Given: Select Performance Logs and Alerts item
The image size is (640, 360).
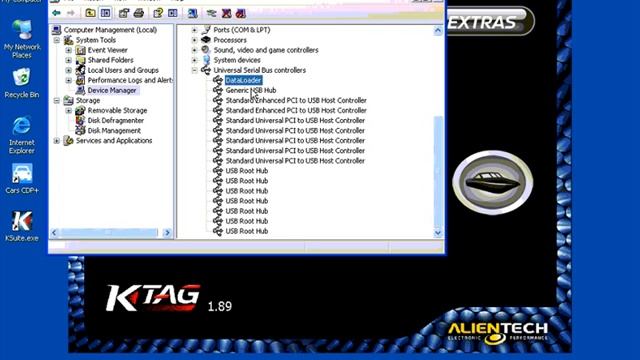Looking at the screenshot, I should [x=130, y=80].
